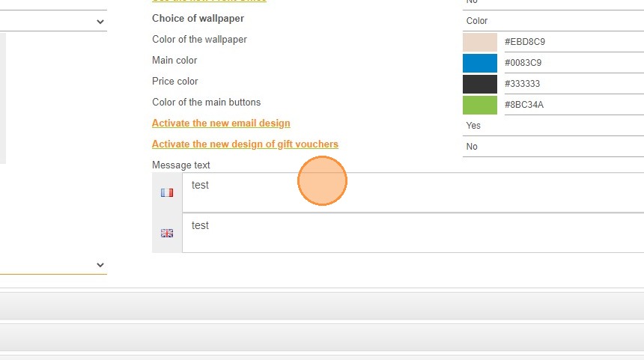
Task: Open the wallpaper choice dropdown showing Color
Action: pyautogui.click(x=553, y=21)
